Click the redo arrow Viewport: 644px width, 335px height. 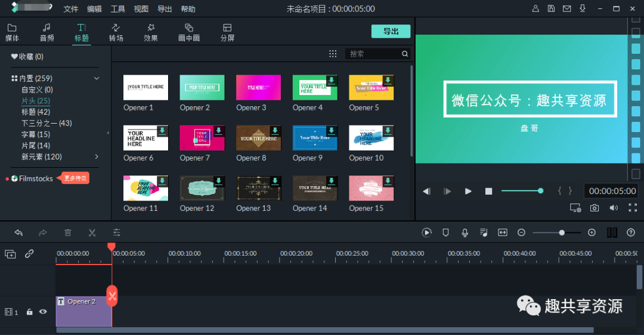coord(43,232)
